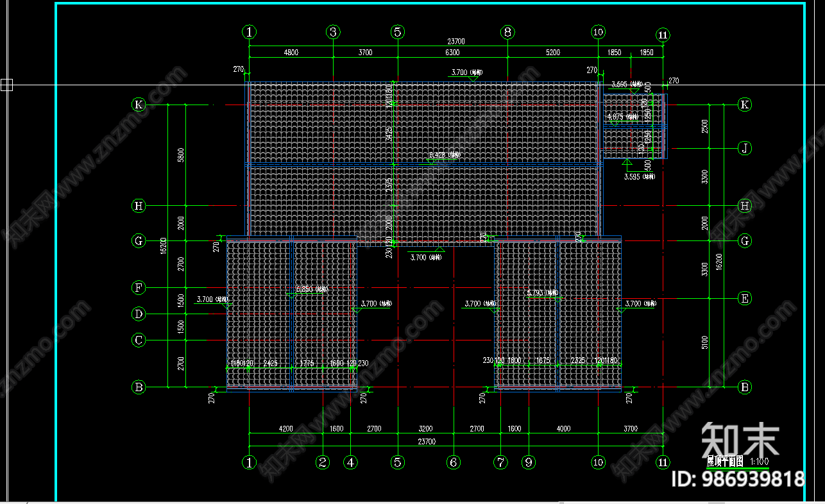Select the 屋顶平面图 drawing title

pyautogui.click(x=724, y=461)
